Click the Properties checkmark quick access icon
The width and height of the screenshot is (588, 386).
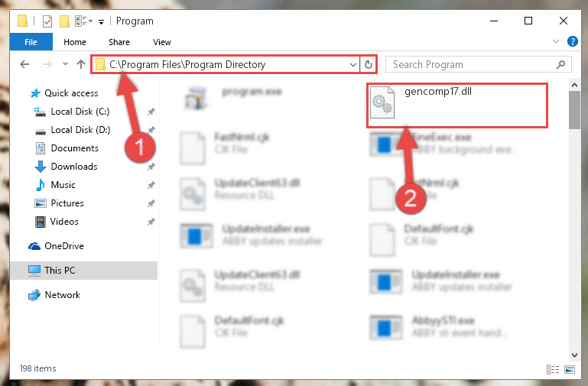coord(47,21)
